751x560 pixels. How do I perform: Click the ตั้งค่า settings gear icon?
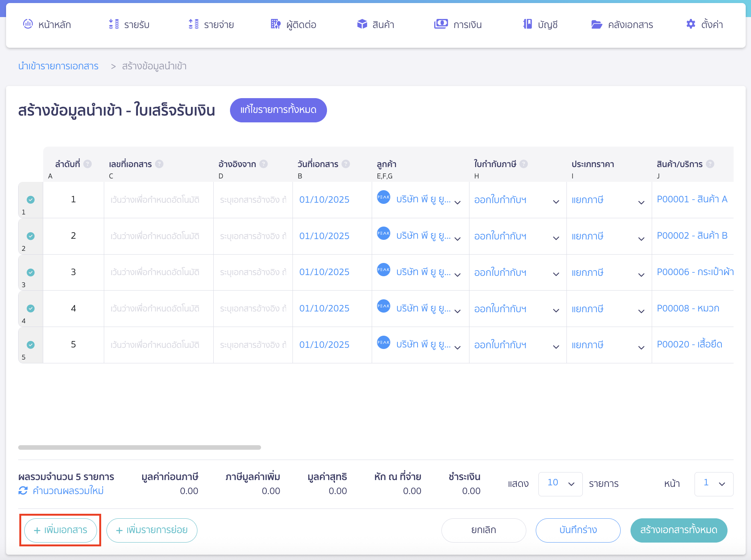690,24
